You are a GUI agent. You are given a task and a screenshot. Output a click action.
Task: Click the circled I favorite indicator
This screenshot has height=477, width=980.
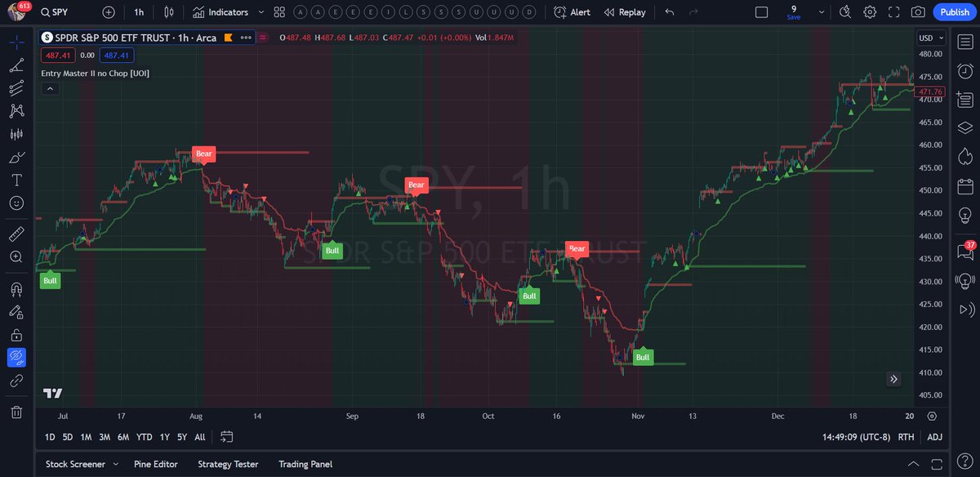pos(387,12)
